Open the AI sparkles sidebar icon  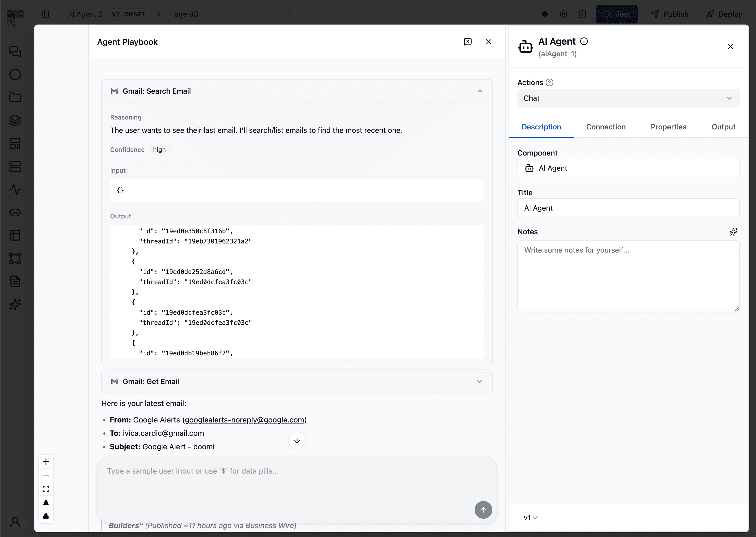[x=15, y=304]
